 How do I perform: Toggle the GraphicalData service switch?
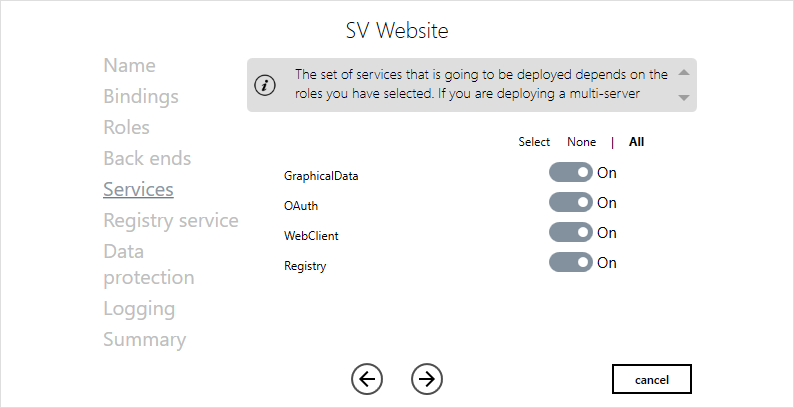pyautogui.click(x=570, y=173)
